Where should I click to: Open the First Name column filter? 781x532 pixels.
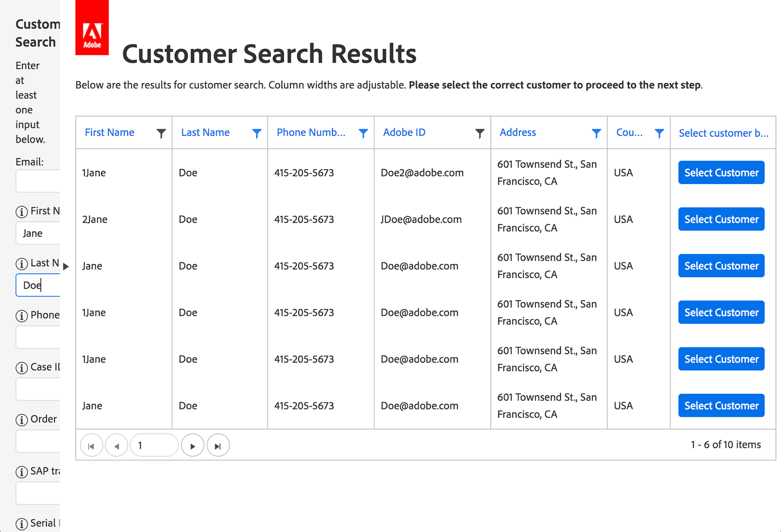pos(161,133)
